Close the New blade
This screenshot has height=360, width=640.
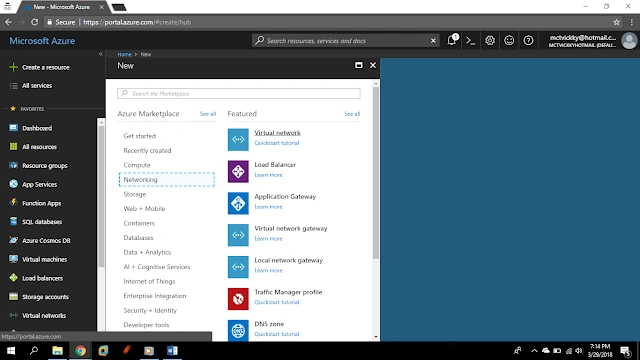(x=373, y=65)
